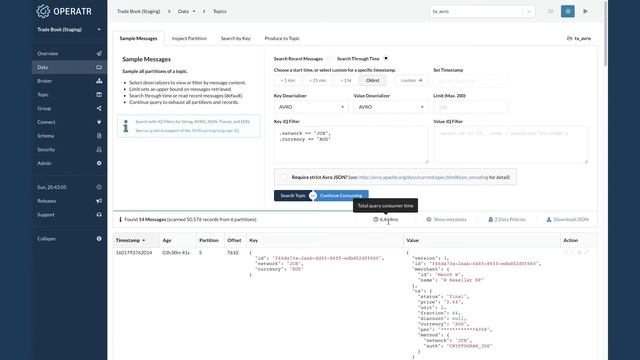Click the Show metadata icon

(x=429, y=220)
